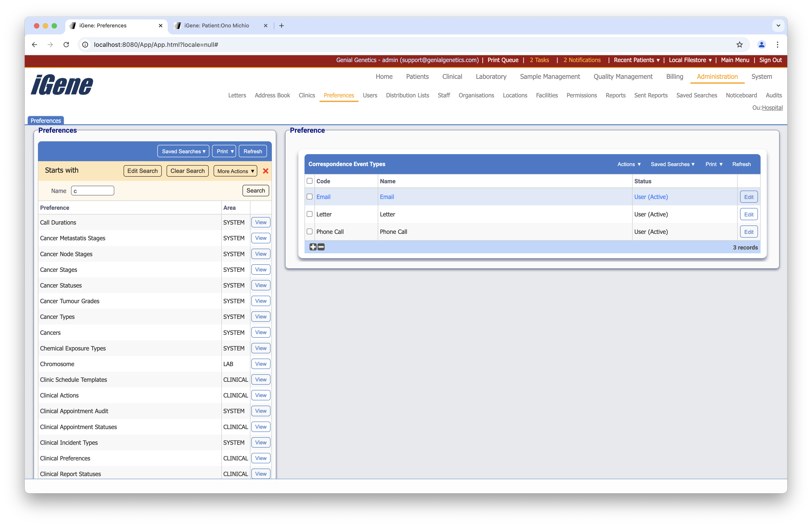Image resolution: width=812 pixels, height=526 pixels.
Task: Open the Actions menu in Correspondence Event Types
Action: pos(629,164)
